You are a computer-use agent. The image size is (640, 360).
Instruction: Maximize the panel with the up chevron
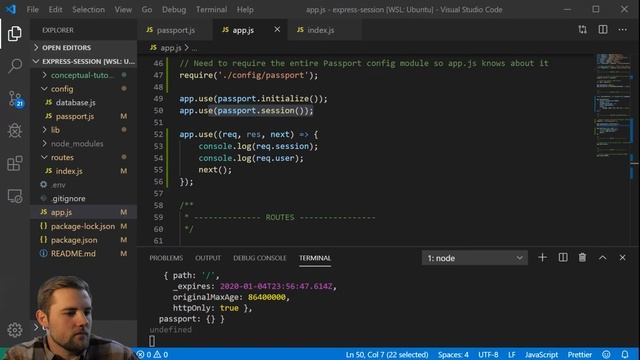[602, 258]
